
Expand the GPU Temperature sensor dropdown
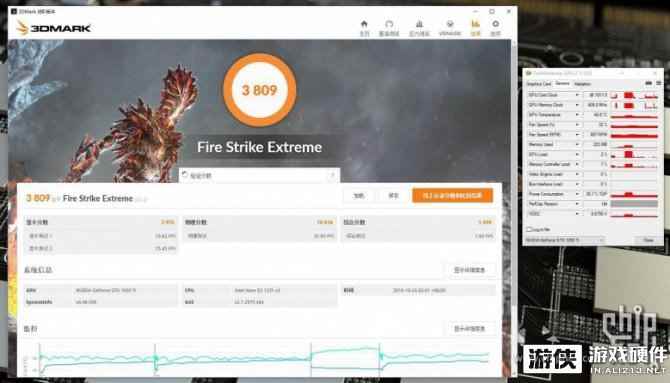577,115
